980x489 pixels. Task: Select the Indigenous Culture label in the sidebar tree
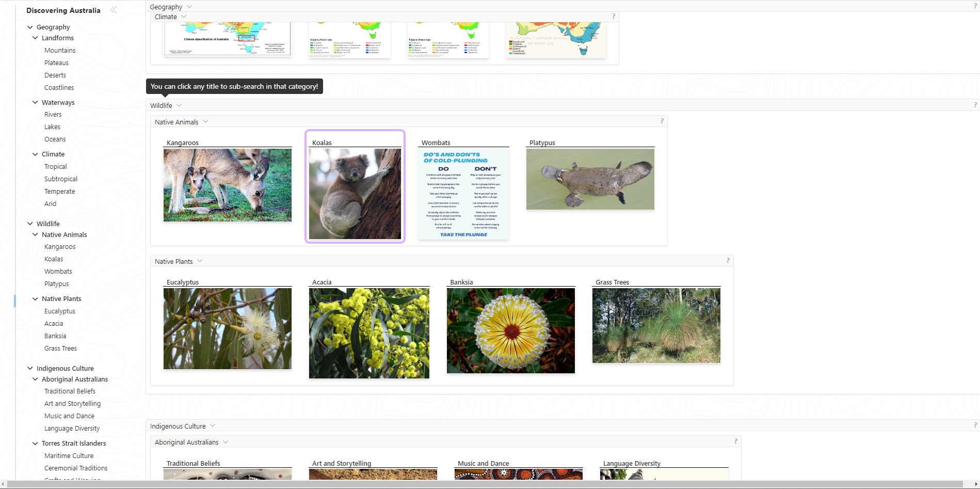65,368
